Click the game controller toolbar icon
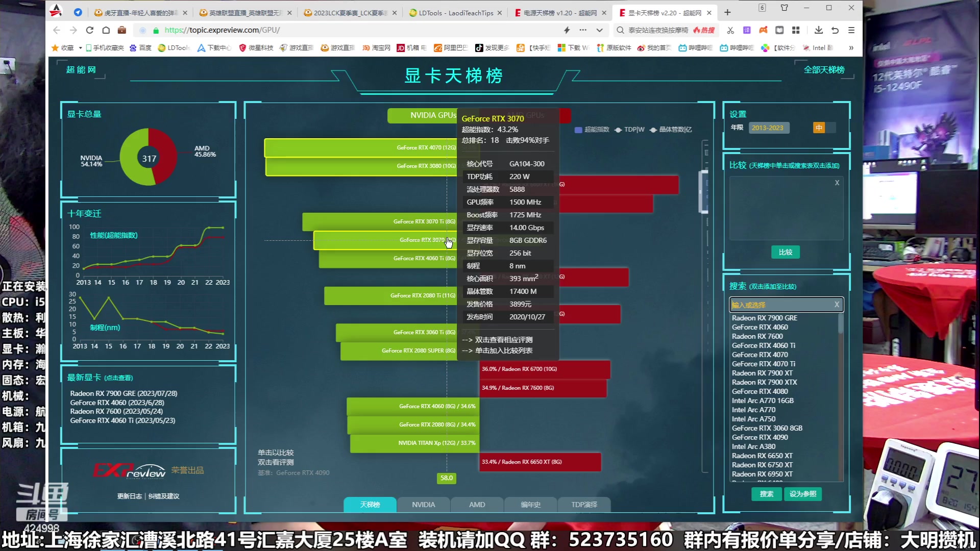Image resolution: width=980 pixels, height=551 pixels. tap(763, 30)
